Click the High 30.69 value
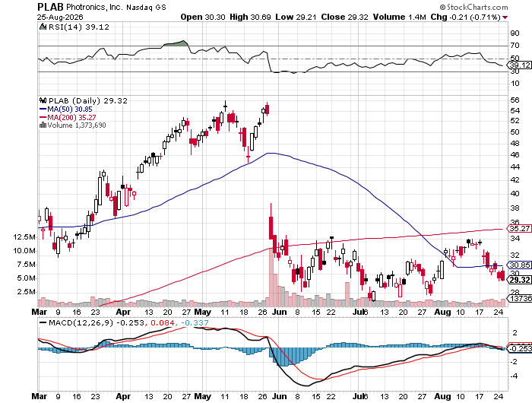 250,17
